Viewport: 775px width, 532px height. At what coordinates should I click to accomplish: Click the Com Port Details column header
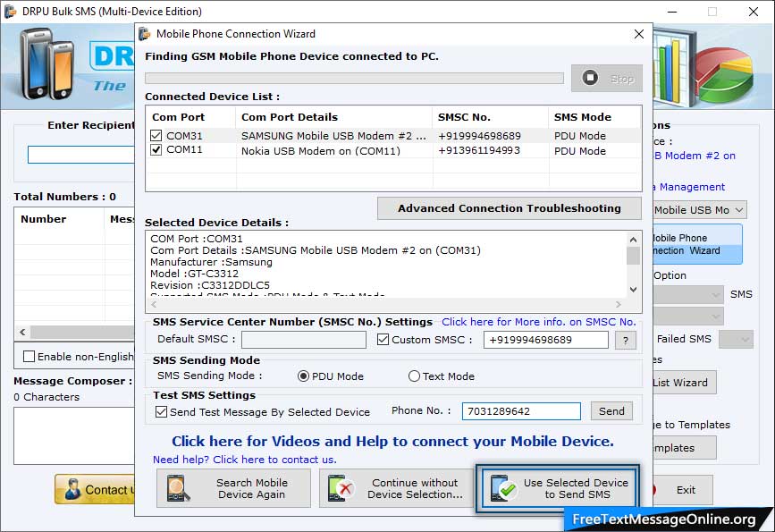coord(290,117)
